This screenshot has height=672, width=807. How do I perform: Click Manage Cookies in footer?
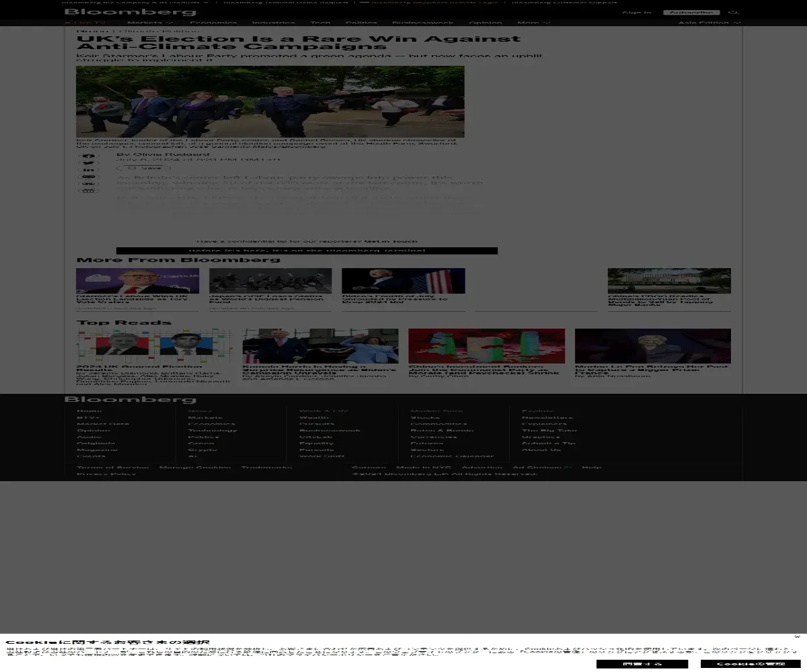point(195,467)
